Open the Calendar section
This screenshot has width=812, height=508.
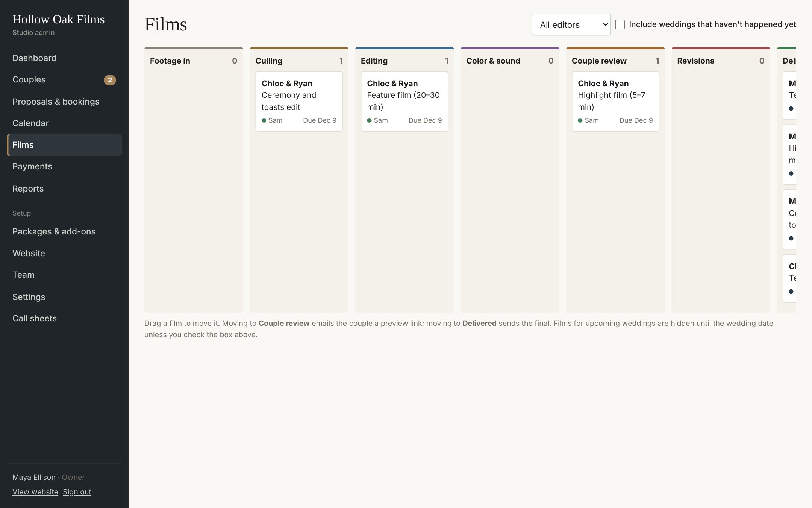(x=64, y=123)
